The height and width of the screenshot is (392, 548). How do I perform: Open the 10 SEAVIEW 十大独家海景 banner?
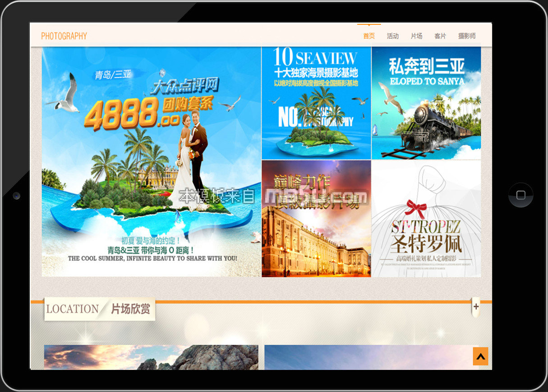pyautogui.click(x=316, y=65)
